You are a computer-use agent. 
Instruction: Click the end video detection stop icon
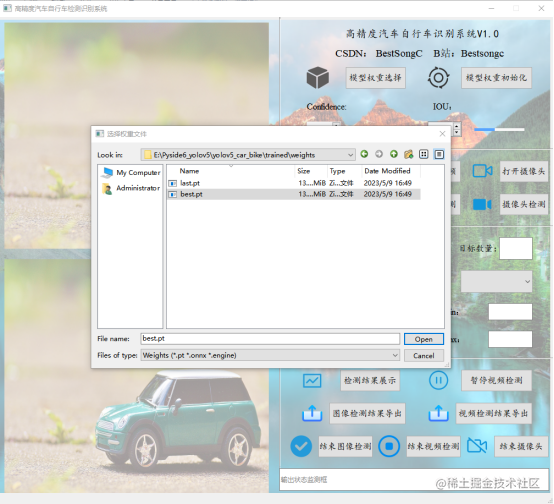click(389, 446)
